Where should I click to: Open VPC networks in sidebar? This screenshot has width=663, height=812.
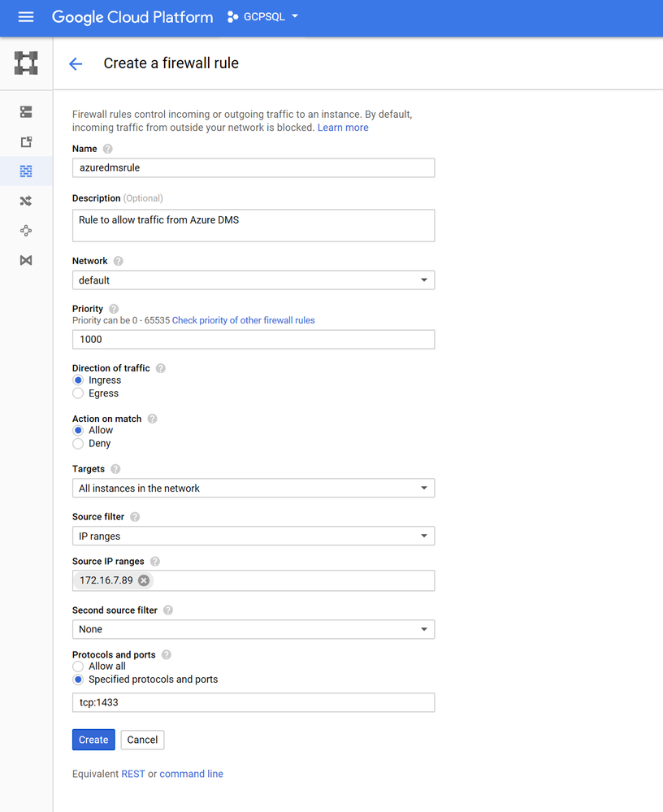click(x=26, y=112)
